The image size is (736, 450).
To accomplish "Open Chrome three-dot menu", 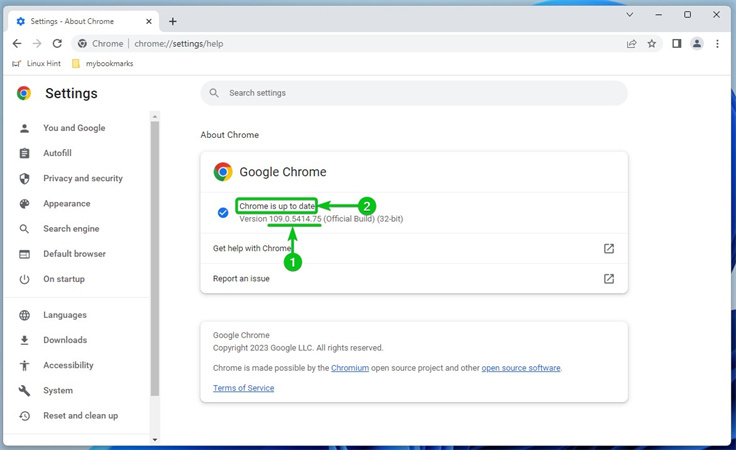I will point(717,44).
